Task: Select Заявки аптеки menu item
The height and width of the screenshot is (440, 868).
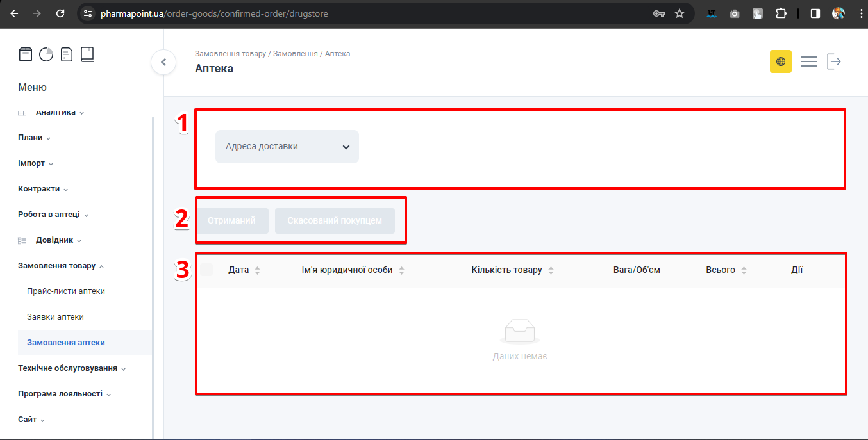Action: [55, 317]
